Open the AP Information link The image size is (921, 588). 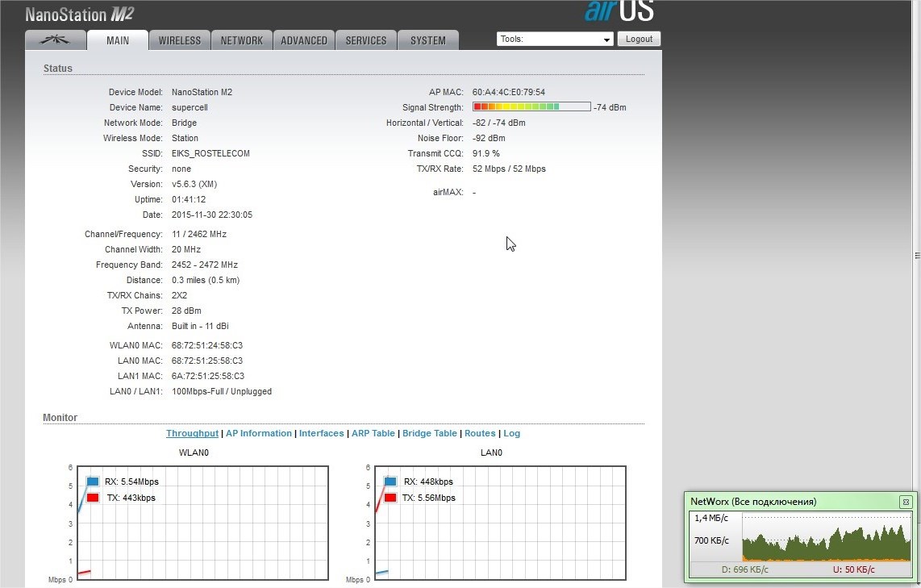258,433
